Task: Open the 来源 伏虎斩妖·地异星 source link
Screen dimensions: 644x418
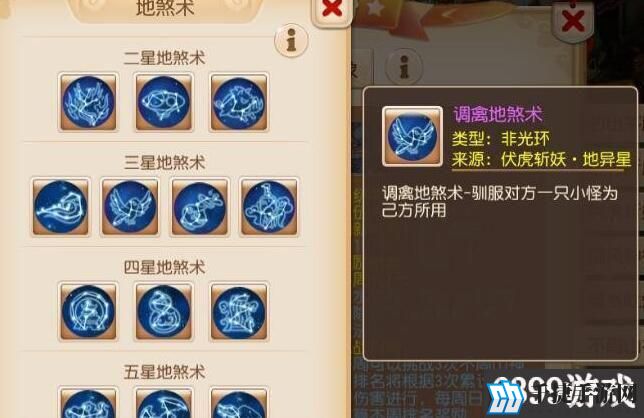Action: coord(541,160)
